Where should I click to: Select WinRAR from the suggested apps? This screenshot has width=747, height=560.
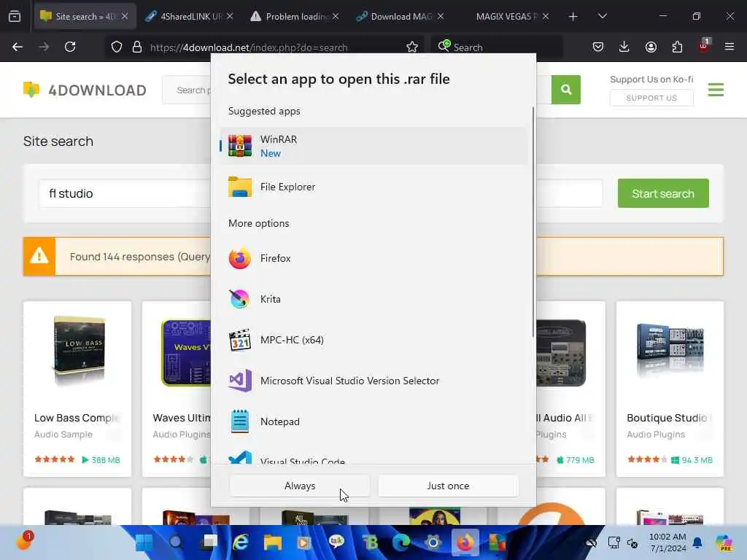click(x=373, y=146)
